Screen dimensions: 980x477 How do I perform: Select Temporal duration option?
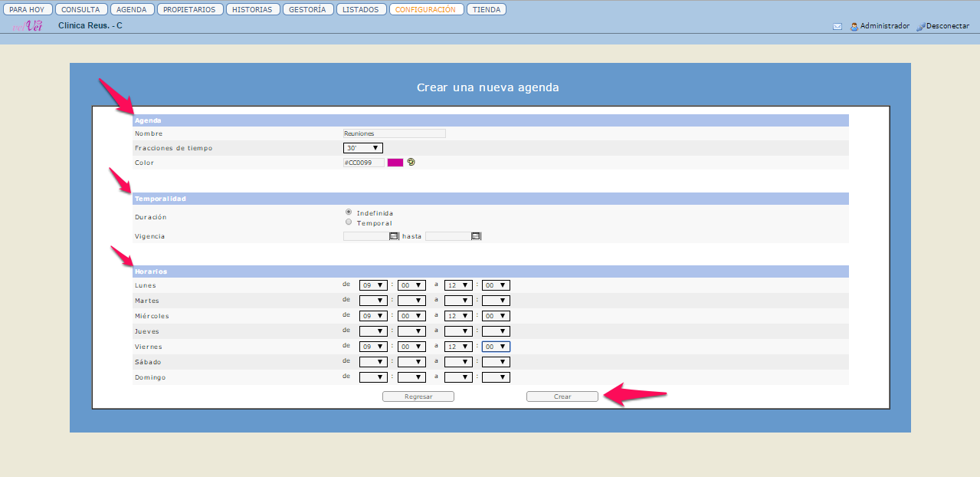coord(349,222)
